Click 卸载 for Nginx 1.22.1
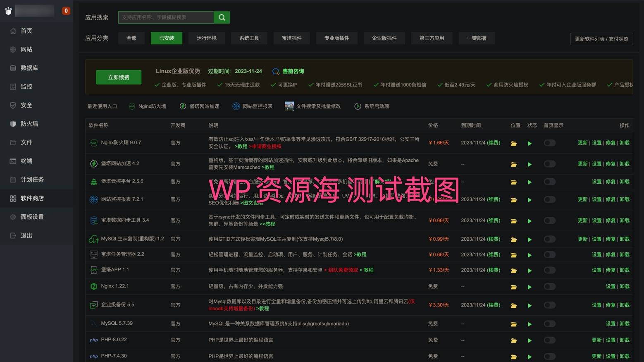This screenshot has height=362, width=644. 625,286
